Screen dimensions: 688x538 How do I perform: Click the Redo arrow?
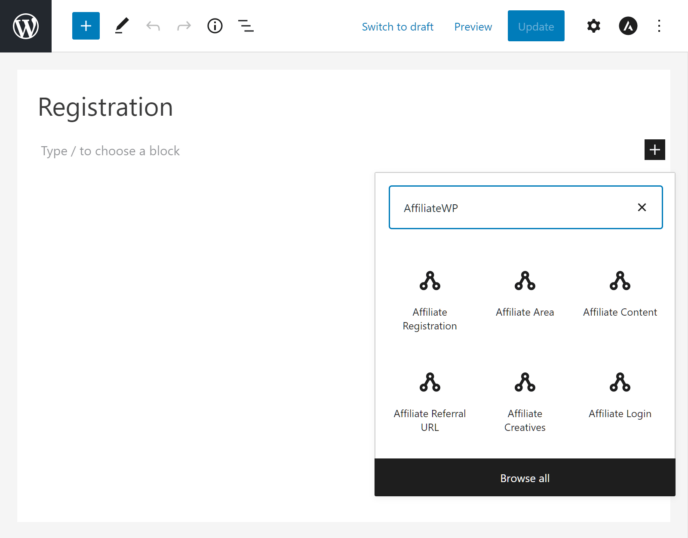184,26
